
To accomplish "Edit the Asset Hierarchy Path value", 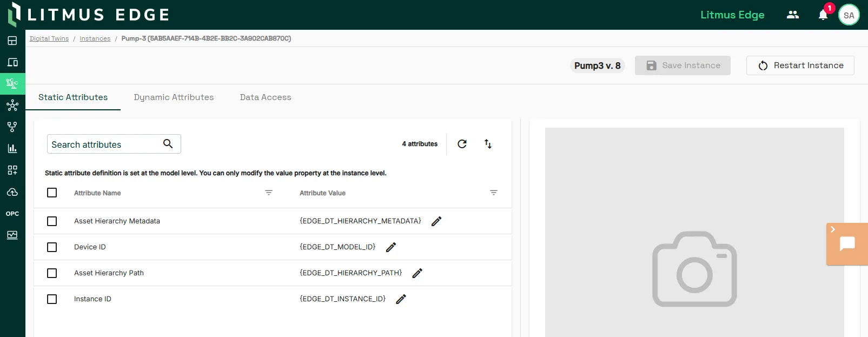I will 417,273.
